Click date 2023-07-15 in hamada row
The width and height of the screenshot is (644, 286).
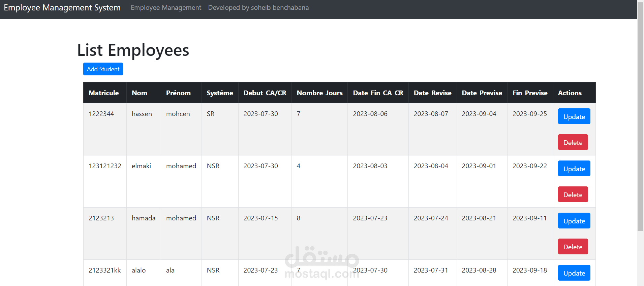261,218
